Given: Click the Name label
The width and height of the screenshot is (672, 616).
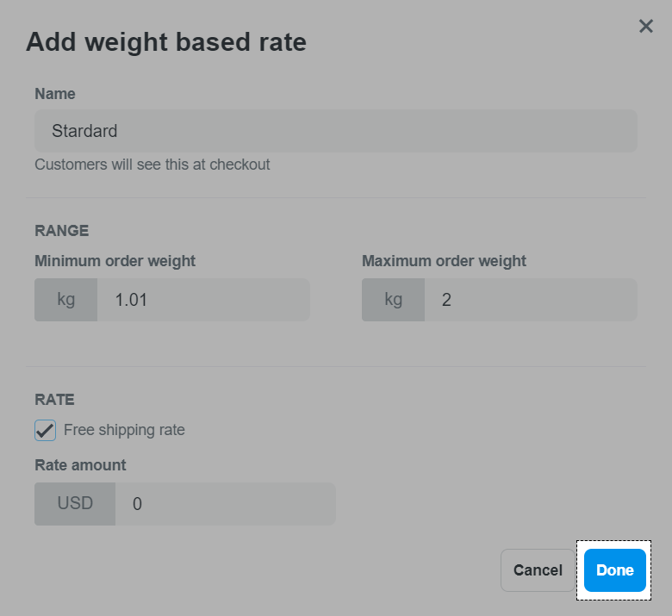Looking at the screenshot, I should [55, 94].
